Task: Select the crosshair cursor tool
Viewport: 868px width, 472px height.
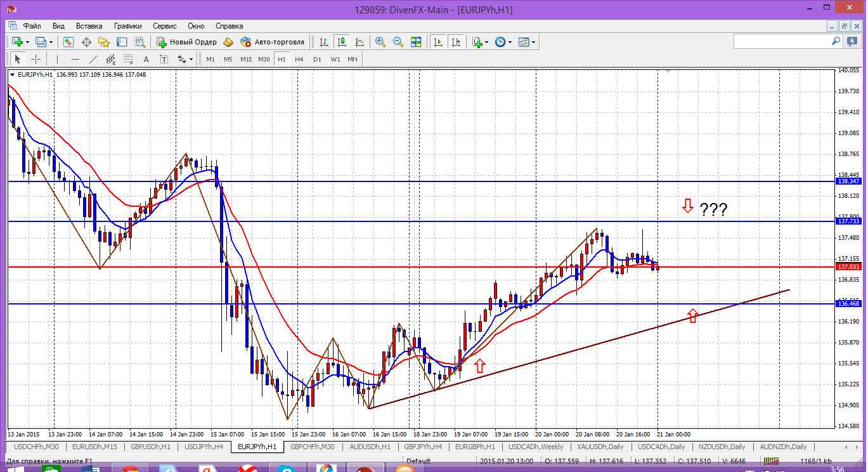Action: click(36, 59)
